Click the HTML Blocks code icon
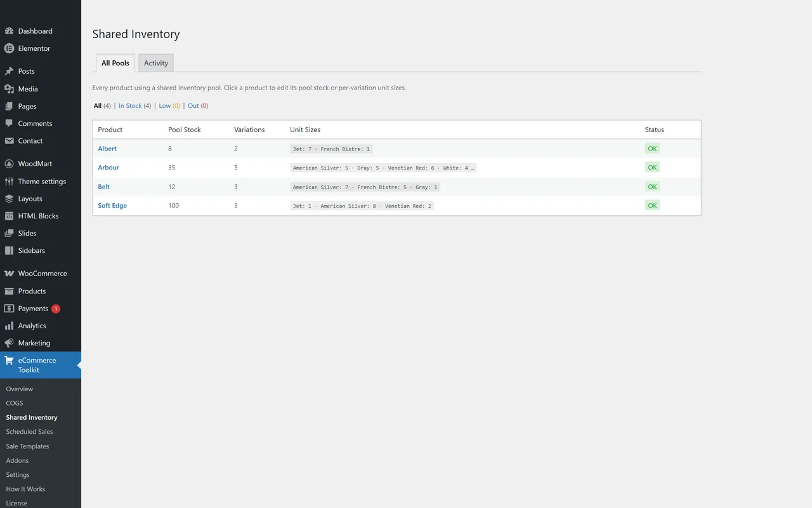 (x=9, y=216)
